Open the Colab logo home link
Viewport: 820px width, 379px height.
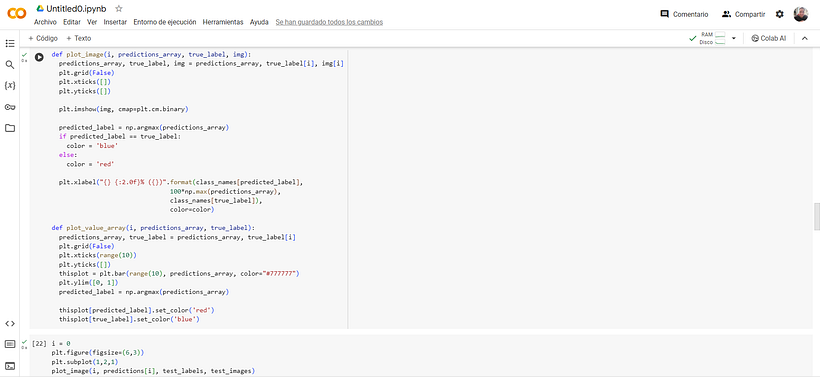coord(17,14)
